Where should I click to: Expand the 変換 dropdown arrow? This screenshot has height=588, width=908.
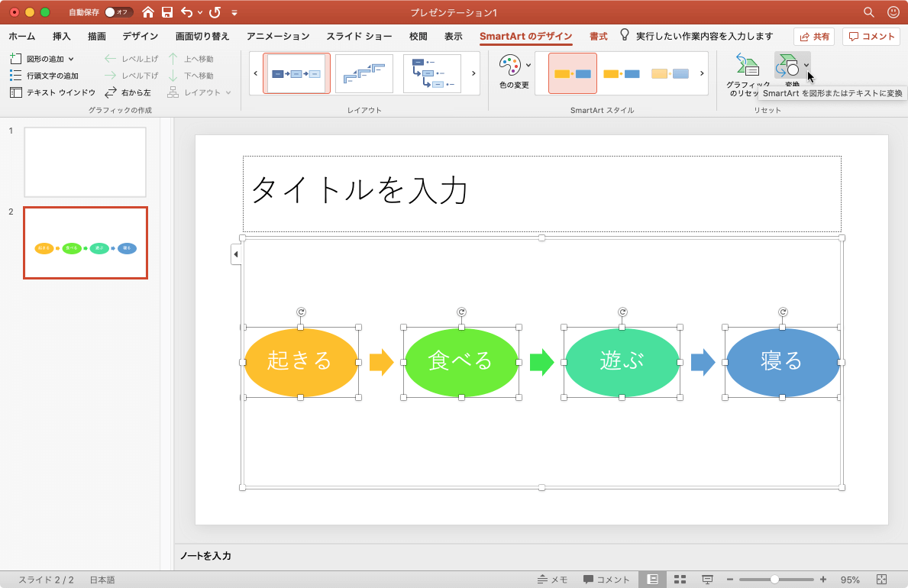coord(806,66)
